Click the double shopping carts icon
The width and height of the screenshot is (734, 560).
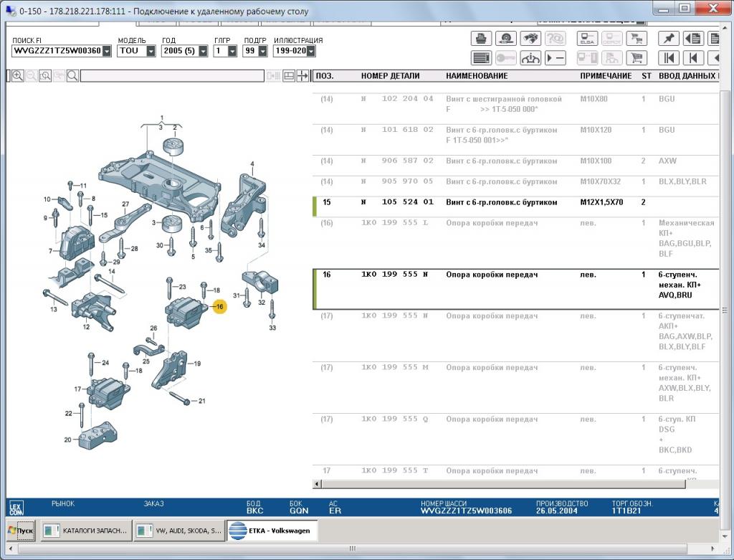[x=637, y=39]
